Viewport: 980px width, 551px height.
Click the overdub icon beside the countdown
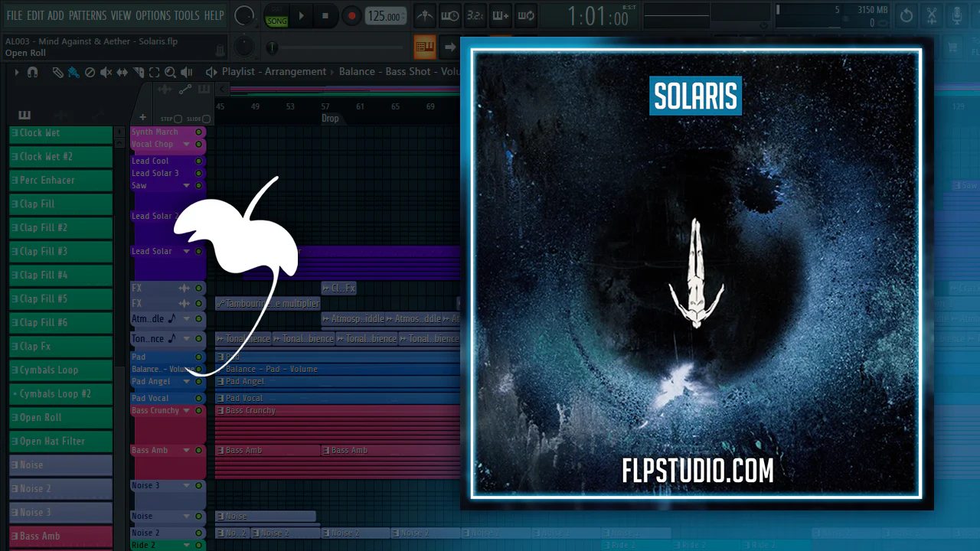click(x=501, y=15)
